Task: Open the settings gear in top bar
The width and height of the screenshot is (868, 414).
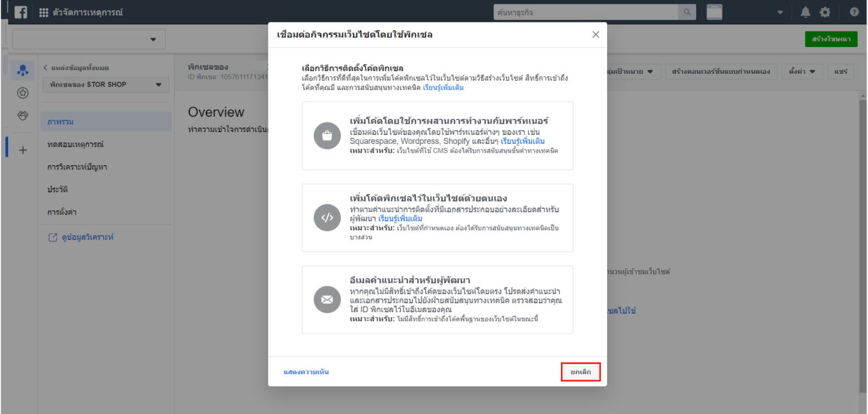Action: tap(825, 12)
